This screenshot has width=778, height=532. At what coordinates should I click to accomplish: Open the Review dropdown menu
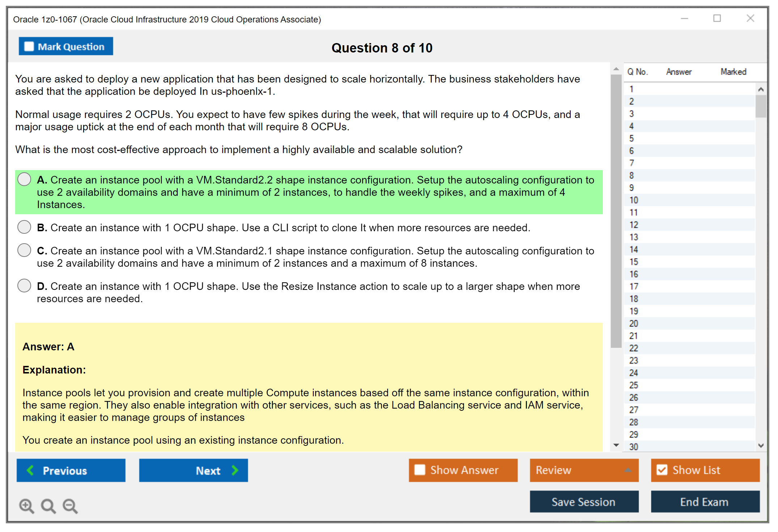click(584, 470)
